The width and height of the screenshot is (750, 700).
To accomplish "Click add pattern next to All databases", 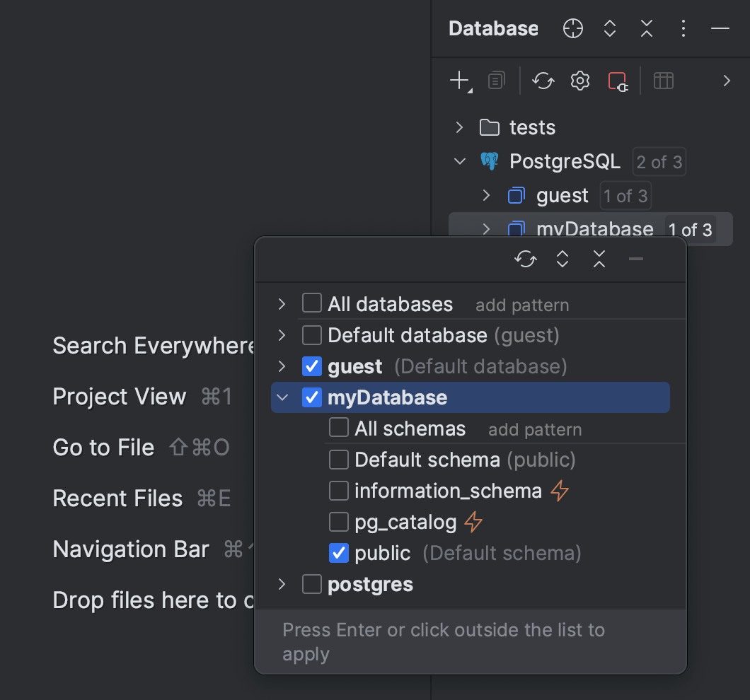I will click(x=522, y=304).
